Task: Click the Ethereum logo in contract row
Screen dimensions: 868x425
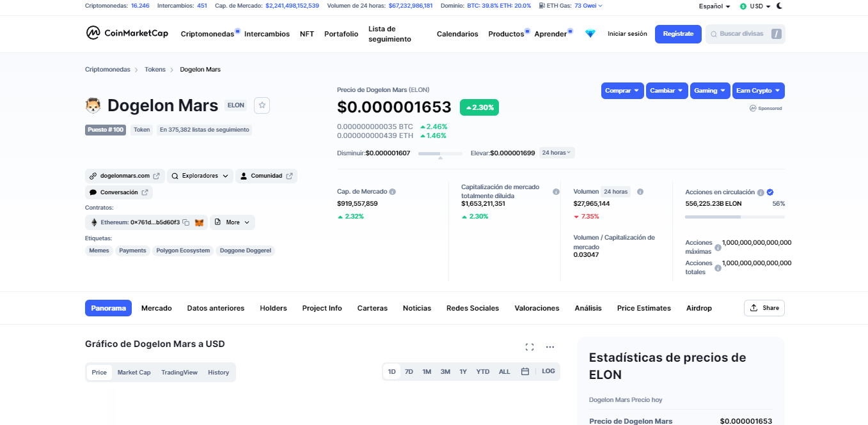Action: tap(94, 222)
